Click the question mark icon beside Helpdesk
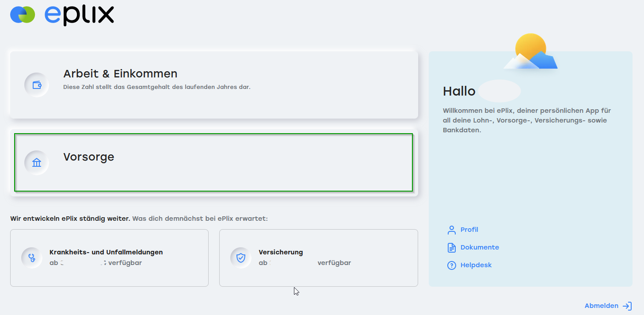Viewport: 644px width, 315px height. 451,265
